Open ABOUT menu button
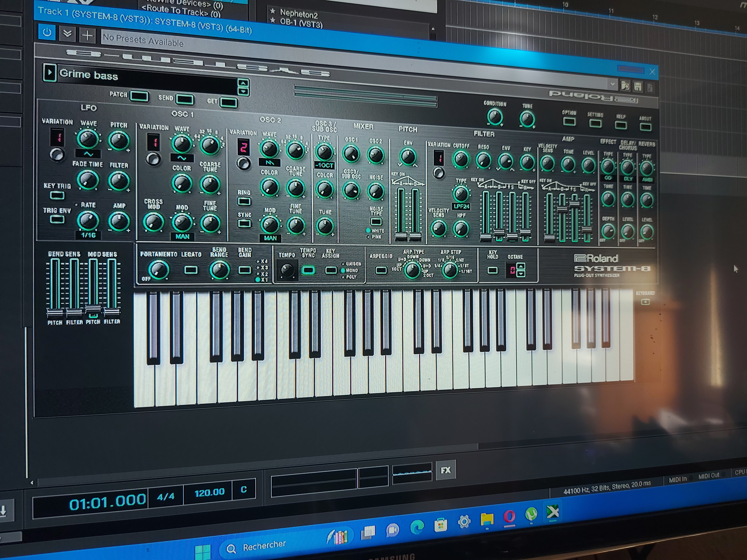This screenshot has height=560, width=747. (645, 127)
